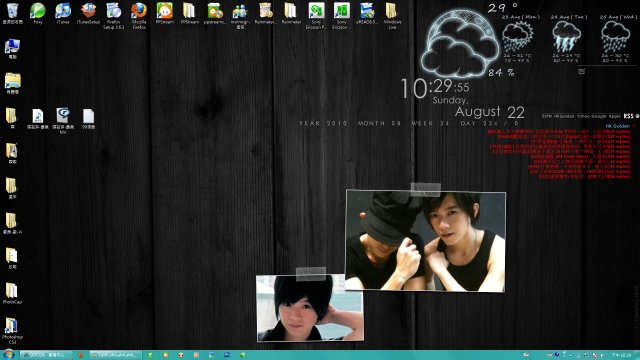Screen dimensions: 640x360
Task: Click the taped single portrait photo
Action: coord(310,308)
